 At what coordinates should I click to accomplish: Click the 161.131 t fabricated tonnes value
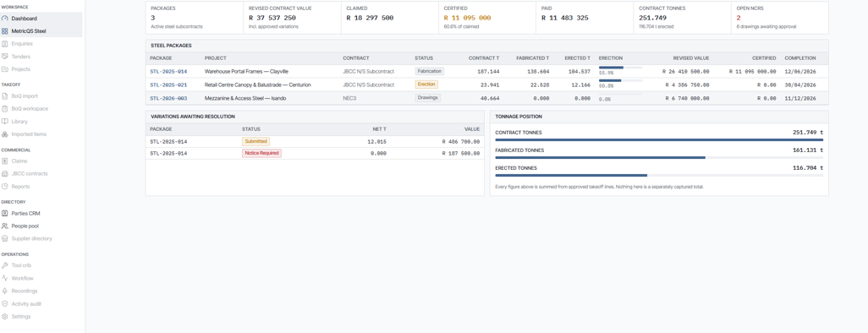808,150
